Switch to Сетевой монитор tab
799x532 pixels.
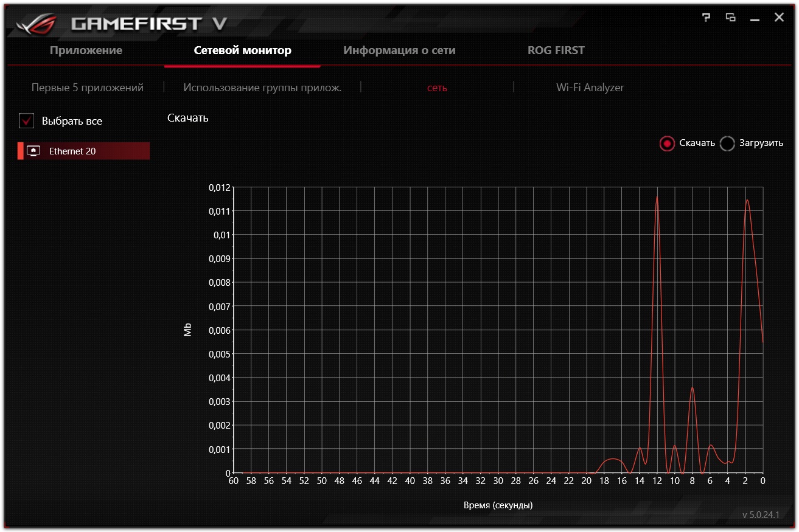pos(242,50)
